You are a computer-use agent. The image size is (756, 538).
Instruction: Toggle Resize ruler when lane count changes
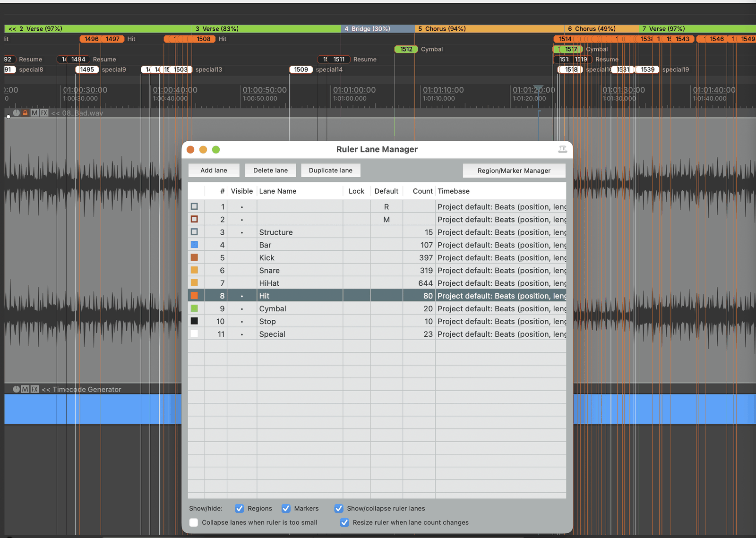pos(344,522)
